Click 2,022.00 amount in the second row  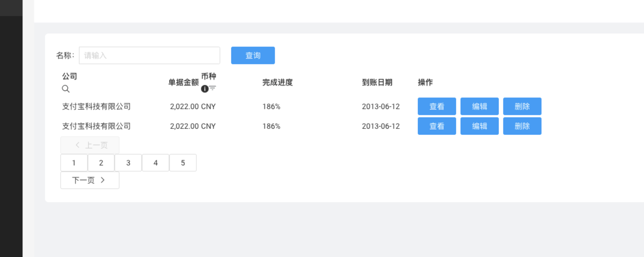[185, 126]
